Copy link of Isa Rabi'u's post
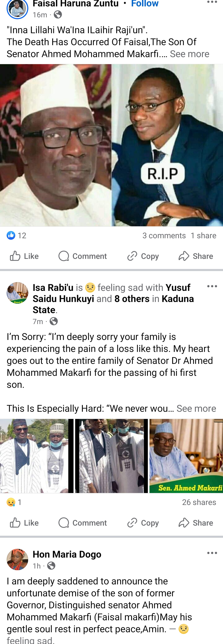This screenshot has width=223, height=644. (143, 523)
